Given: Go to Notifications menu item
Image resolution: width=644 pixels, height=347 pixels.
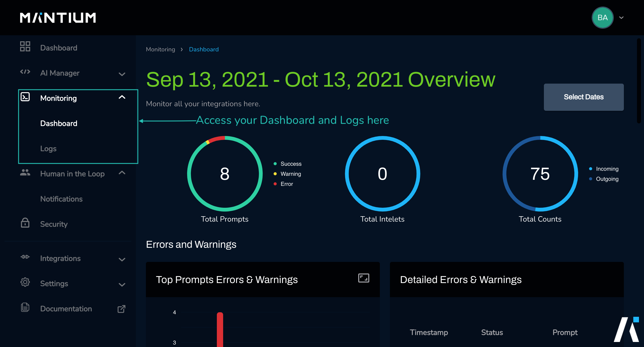Looking at the screenshot, I should [x=61, y=199].
